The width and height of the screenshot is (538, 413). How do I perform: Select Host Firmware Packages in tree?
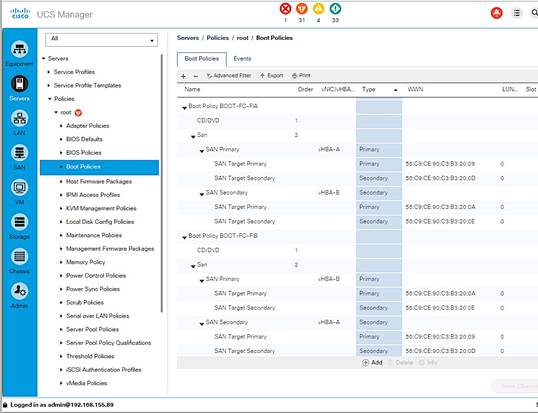99,181
